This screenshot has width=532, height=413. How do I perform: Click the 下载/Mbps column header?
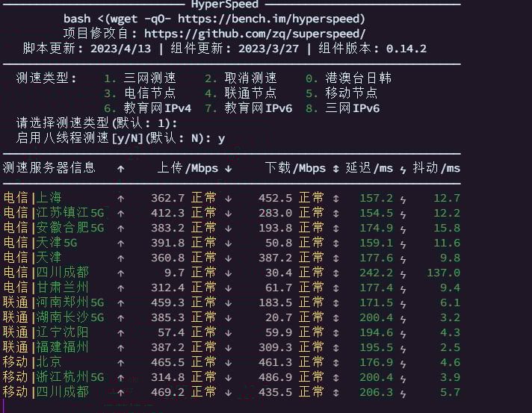(x=295, y=168)
